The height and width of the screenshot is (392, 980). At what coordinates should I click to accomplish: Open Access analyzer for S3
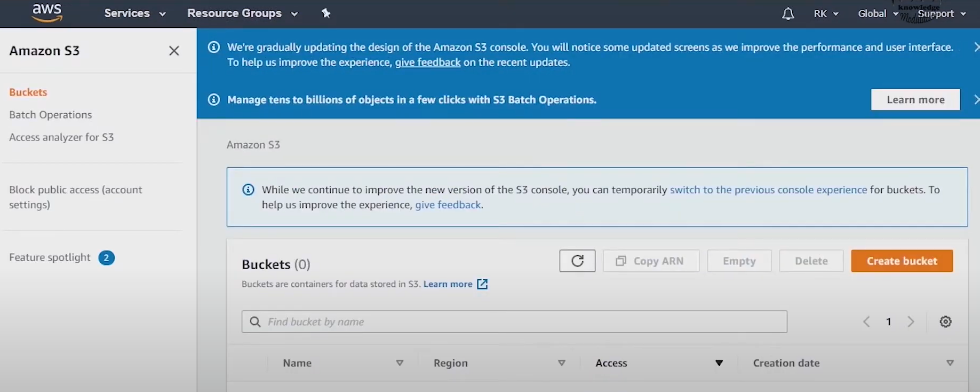click(61, 137)
